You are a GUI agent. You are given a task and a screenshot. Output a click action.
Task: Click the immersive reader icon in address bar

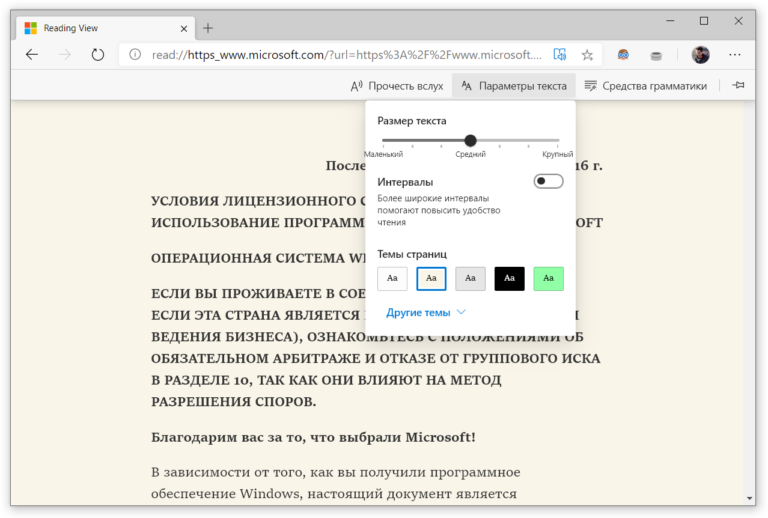560,55
